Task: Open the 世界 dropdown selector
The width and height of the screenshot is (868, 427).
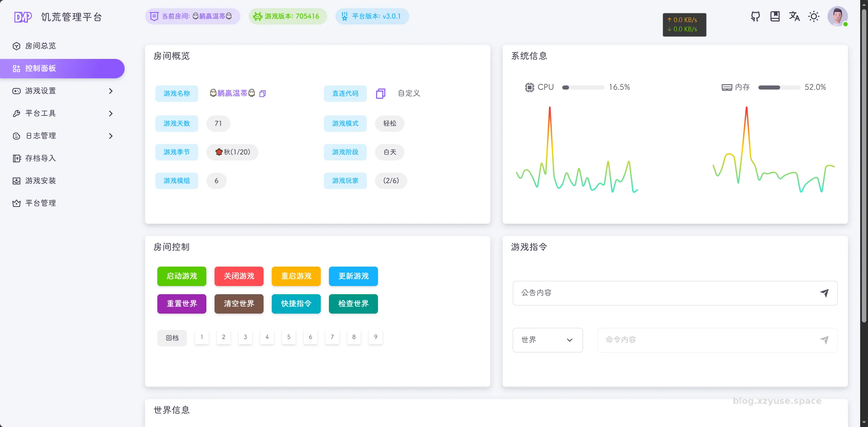Action: (548, 340)
